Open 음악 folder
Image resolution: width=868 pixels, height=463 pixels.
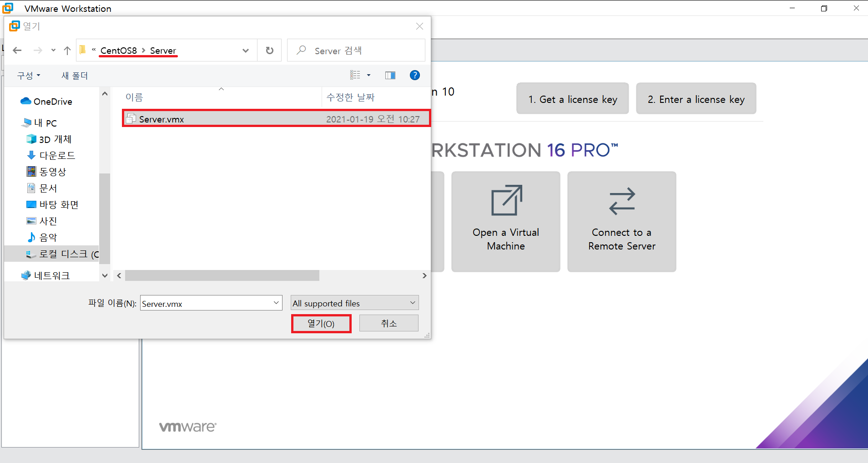tap(42, 237)
